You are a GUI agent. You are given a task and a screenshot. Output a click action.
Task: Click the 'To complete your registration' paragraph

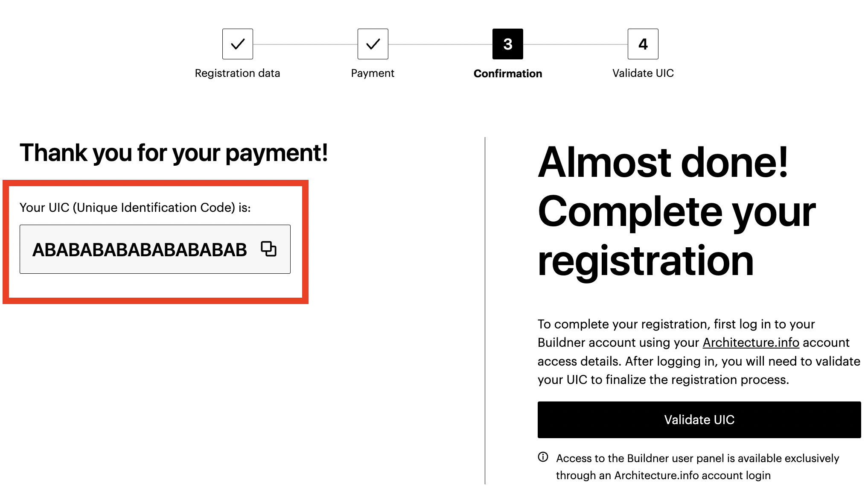tap(698, 351)
